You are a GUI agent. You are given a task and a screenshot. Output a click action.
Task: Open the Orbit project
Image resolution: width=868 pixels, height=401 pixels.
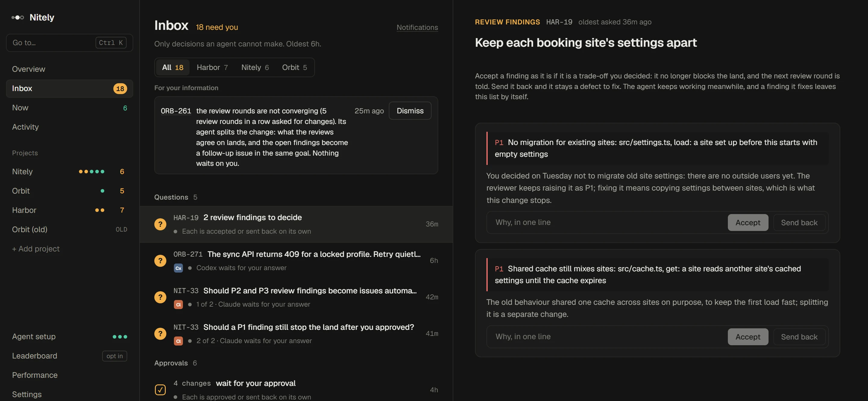(x=69, y=191)
